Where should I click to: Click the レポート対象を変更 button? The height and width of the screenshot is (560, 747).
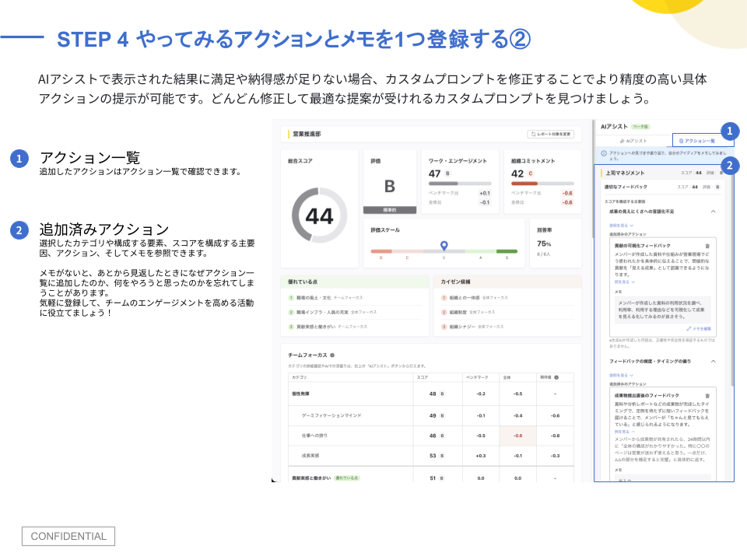(550, 135)
